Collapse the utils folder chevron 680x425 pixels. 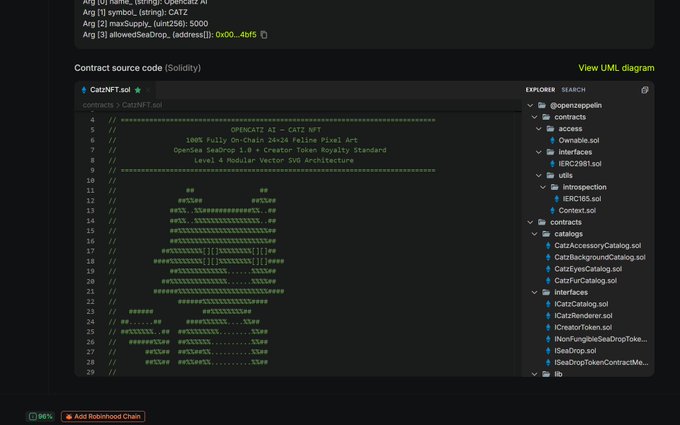coord(539,176)
